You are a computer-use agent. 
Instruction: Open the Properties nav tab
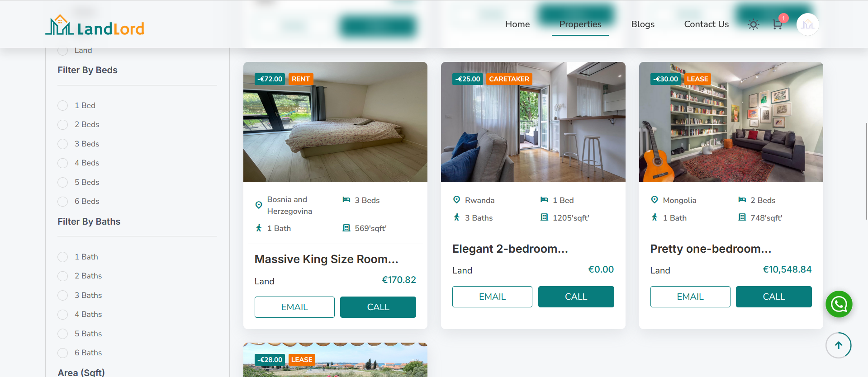click(580, 24)
